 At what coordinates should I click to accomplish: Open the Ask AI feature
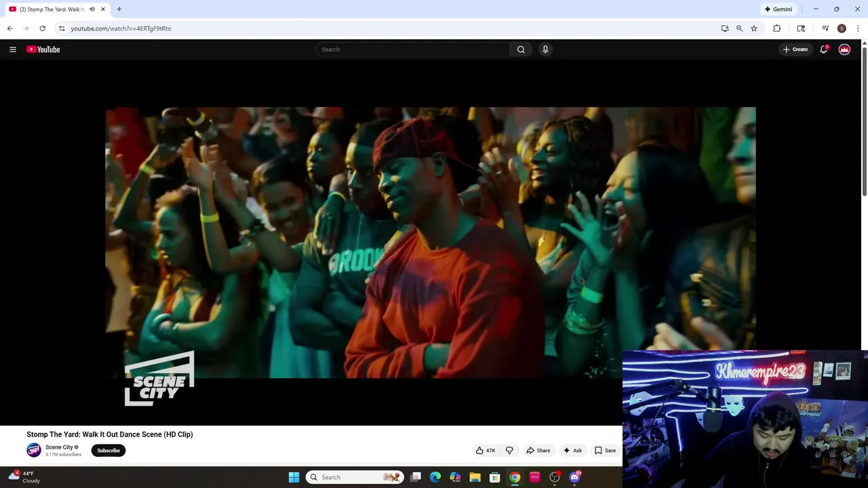point(572,450)
